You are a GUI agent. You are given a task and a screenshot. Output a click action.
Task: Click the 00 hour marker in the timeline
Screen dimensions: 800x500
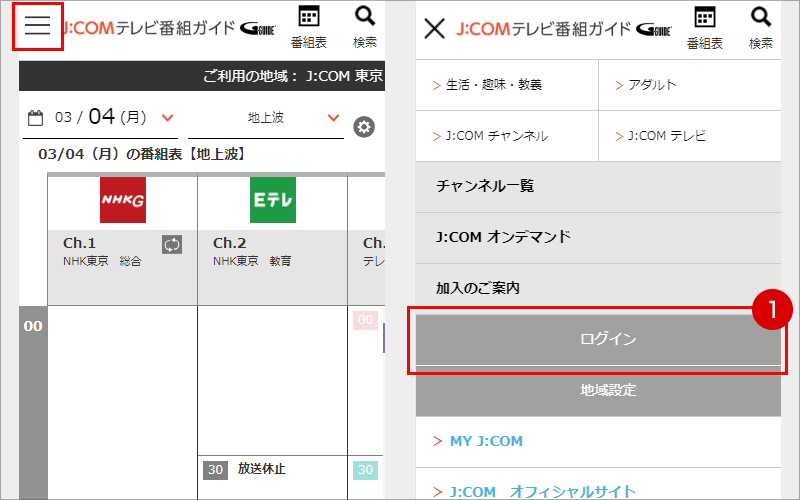click(x=33, y=326)
